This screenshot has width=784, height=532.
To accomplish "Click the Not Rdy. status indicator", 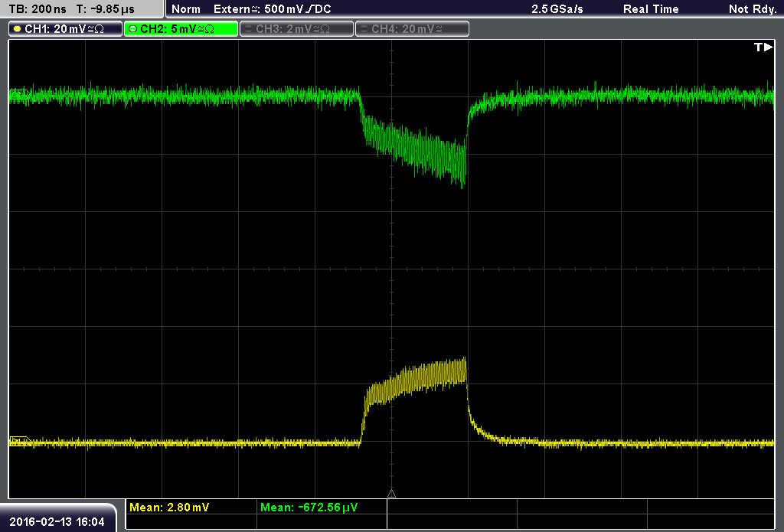I will click(x=753, y=9).
